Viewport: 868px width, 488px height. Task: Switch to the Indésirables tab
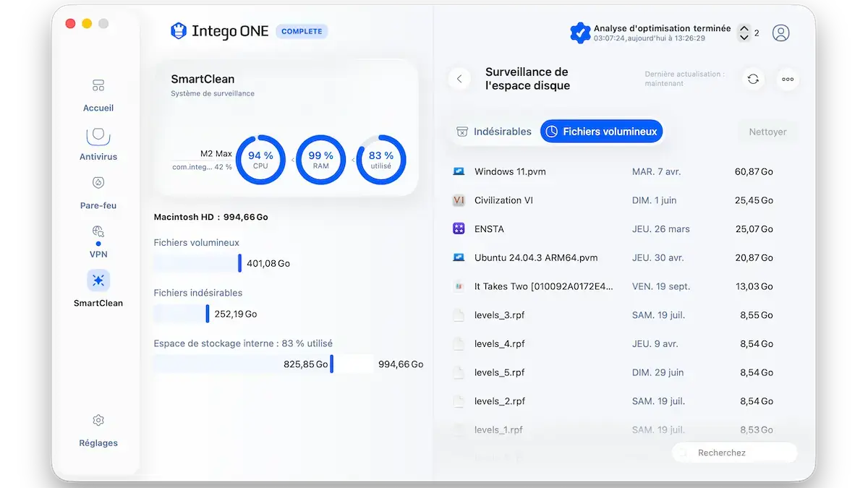(x=494, y=132)
